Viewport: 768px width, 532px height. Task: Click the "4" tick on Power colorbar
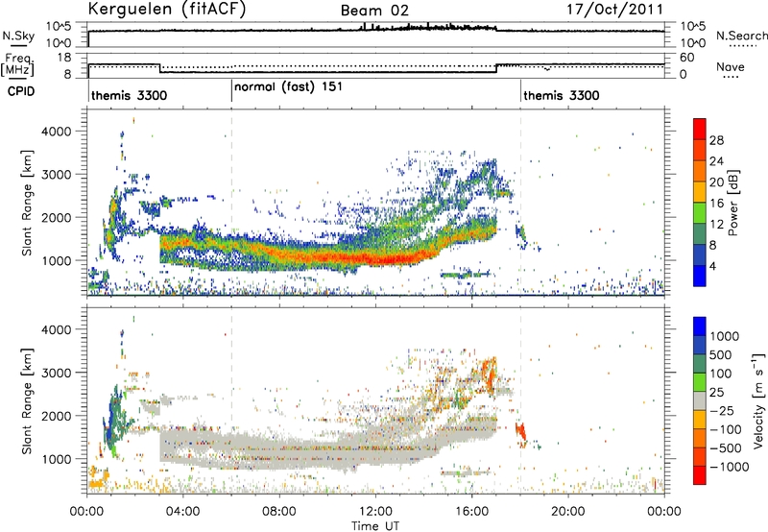tap(713, 266)
